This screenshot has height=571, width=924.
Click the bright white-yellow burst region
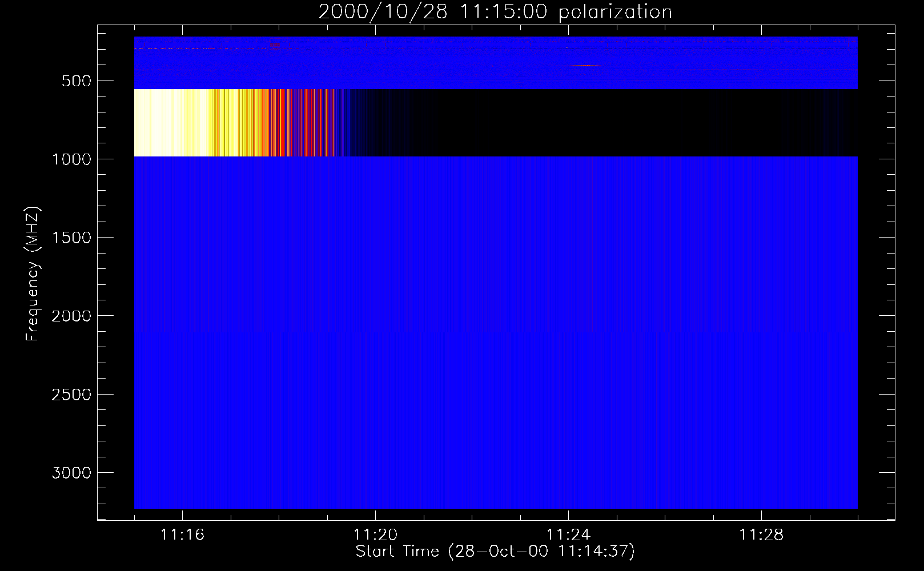171,123
